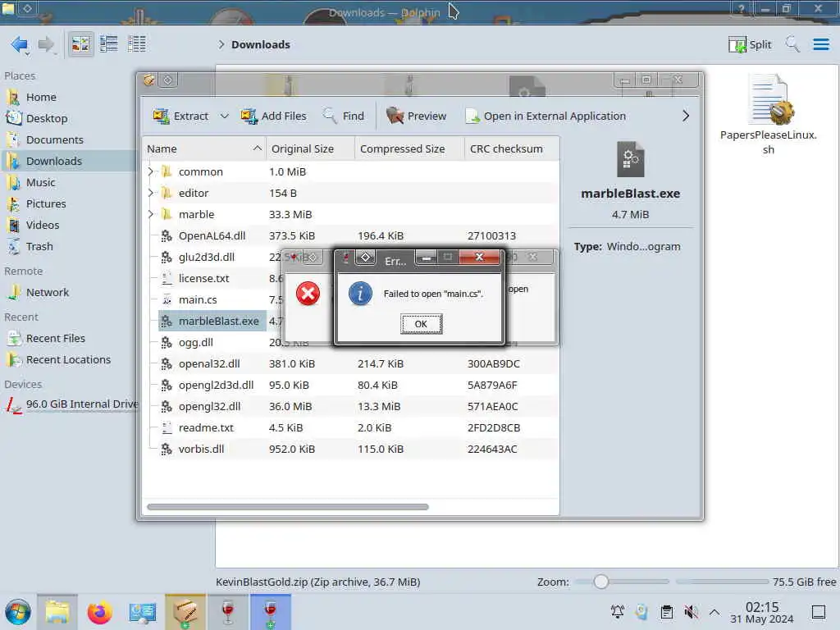
Task: Select opengl32.dll in archive list
Action: coord(209,407)
